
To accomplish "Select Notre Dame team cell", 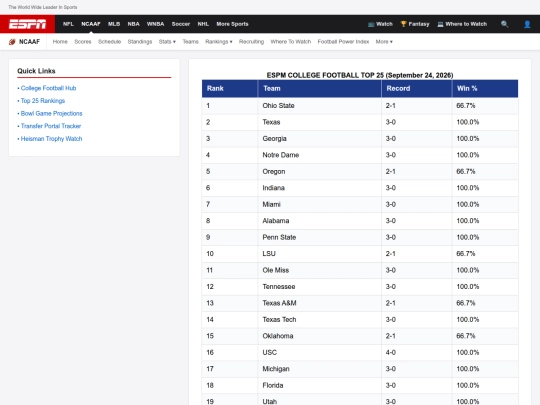I will click(x=319, y=155).
